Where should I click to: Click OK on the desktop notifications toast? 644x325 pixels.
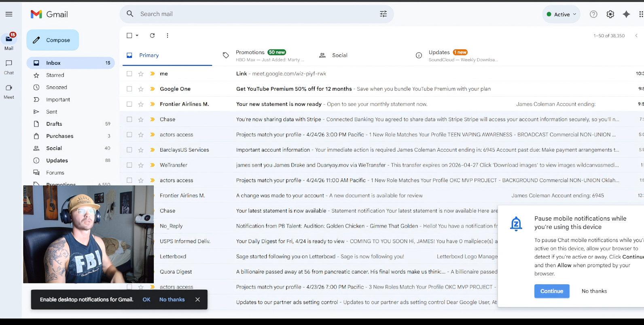click(146, 300)
